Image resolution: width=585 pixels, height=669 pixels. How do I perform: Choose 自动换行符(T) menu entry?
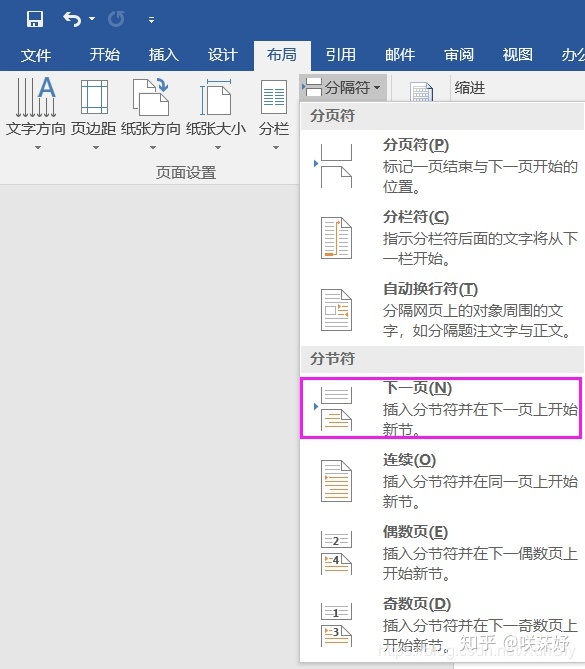[x=442, y=310]
